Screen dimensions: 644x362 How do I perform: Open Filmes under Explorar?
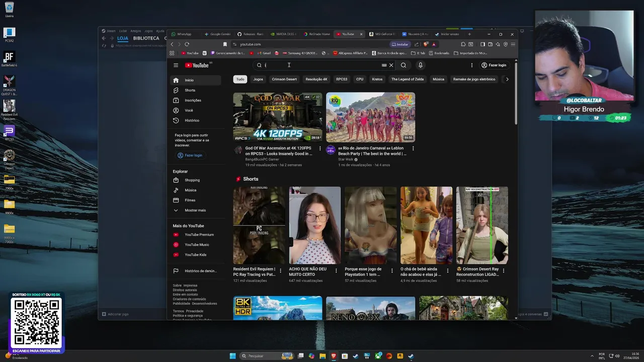click(x=195, y=200)
